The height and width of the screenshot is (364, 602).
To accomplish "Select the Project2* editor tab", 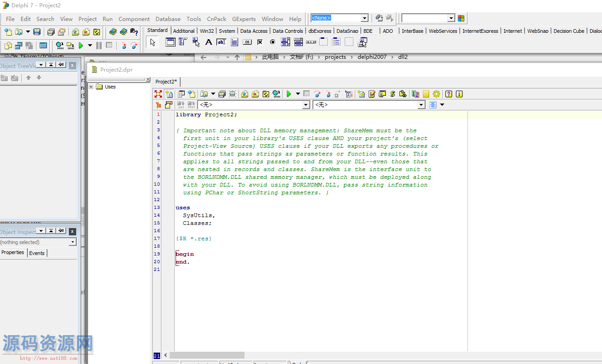I will [x=166, y=82].
